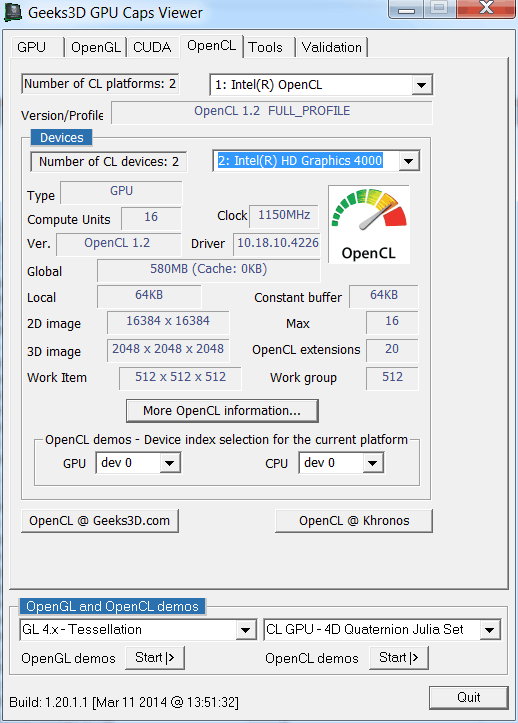Viewport: 518px width, 723px height.
Task: Click the Number of CL platforms field
Action: pos(100,84)
